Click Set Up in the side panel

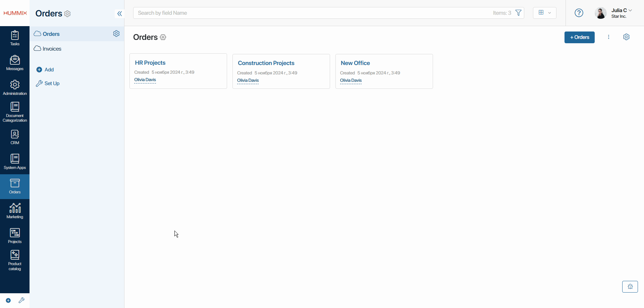click(48, 83)
